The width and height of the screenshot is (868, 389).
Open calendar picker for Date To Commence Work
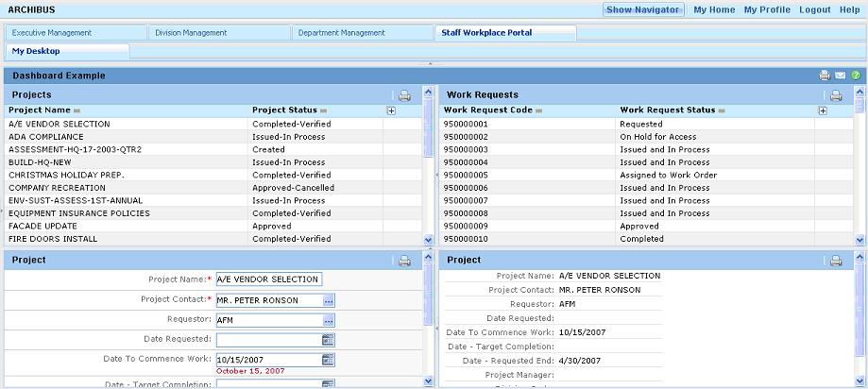click(328, 360)
